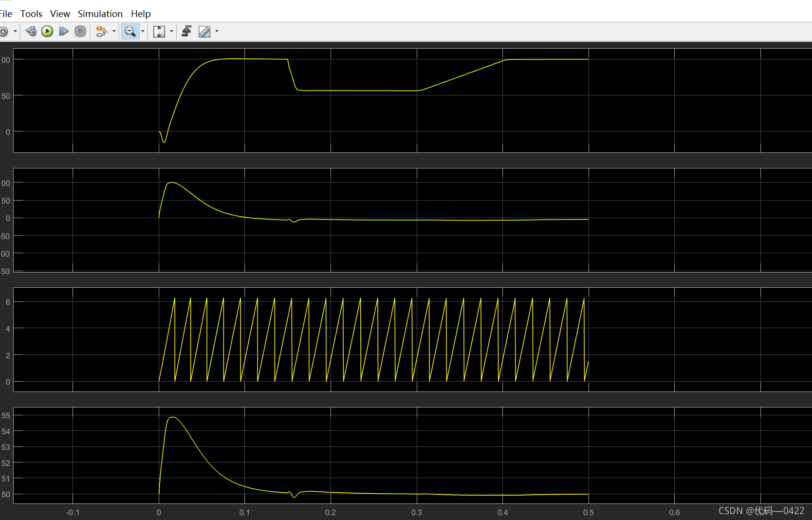Expand the configuration gear dropdown arrow
Image resolution: width=812 pixels, height=520 pixels.
click(16, 32)
